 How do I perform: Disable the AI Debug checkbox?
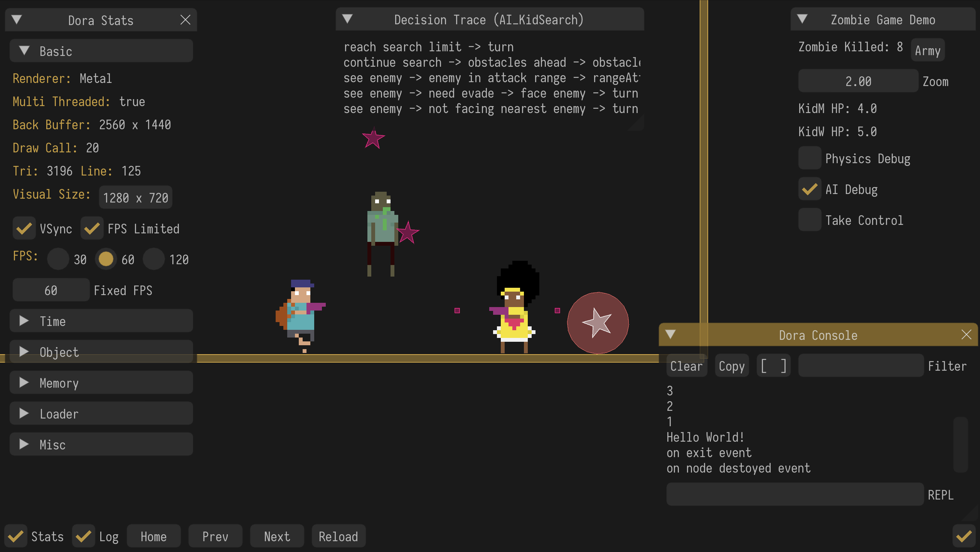[810, 189]
